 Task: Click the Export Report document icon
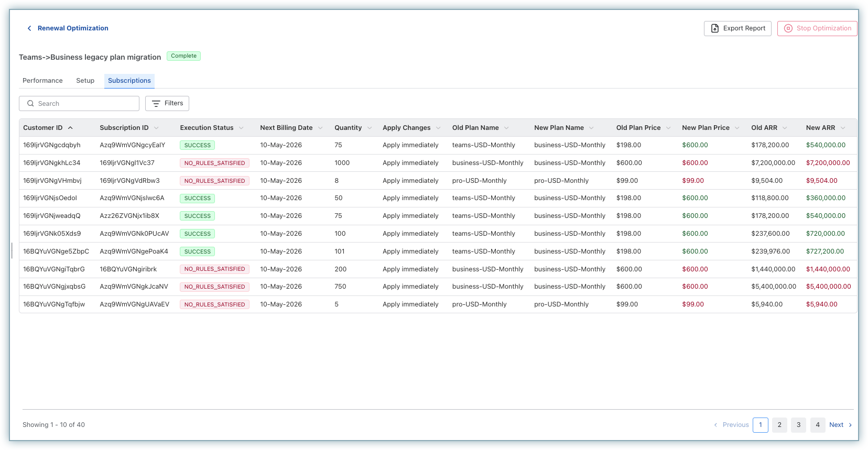(715, 28)
